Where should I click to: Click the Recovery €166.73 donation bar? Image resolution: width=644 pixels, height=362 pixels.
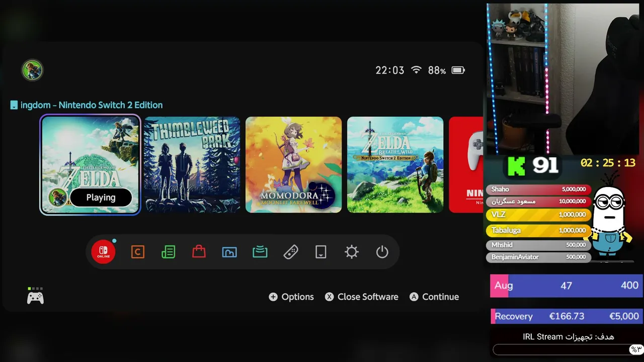[567, 316]
